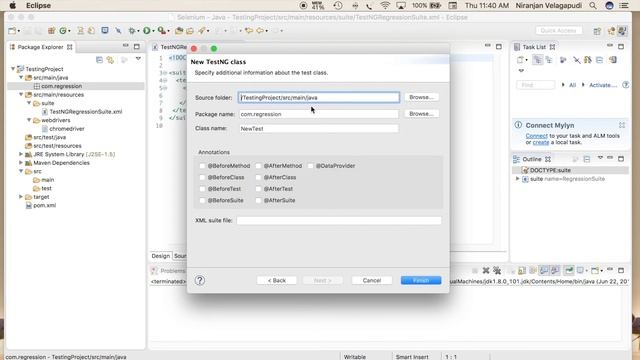Viewport: 640px width, 360px height.
Task: Click the Quick Access search field
Action: pos(559,31)
